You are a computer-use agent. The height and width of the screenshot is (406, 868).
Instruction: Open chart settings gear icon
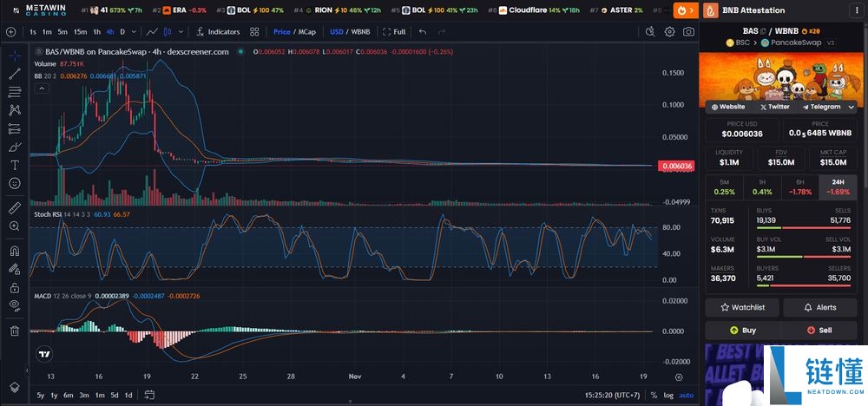(x=669, y=31)
